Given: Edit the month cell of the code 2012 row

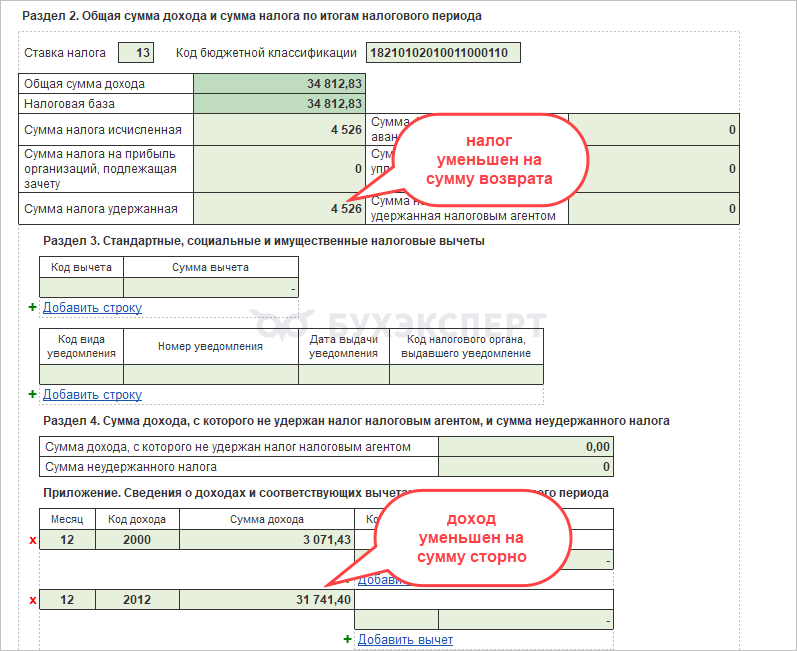Looking at the screenshot, I should pyautogui.click(x=67, y=600).
